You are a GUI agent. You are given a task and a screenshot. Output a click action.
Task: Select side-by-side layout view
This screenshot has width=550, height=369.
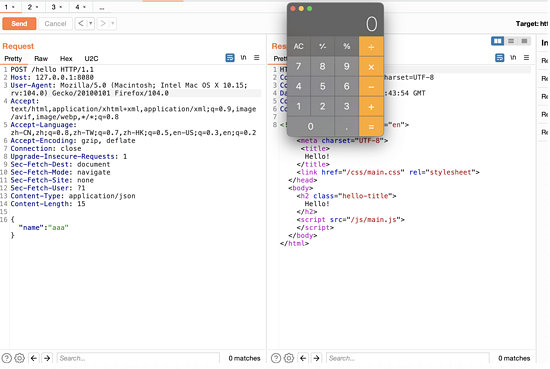click(x=497, y=41)
